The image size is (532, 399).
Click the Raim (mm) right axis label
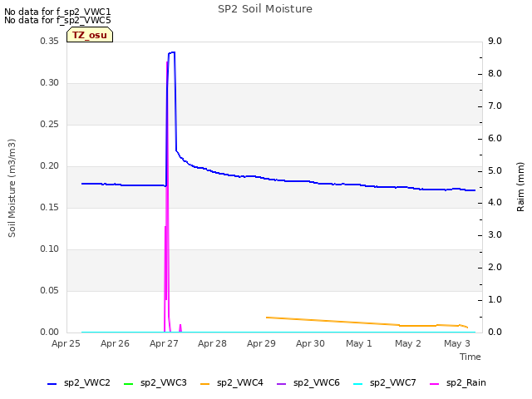point(520,187)
